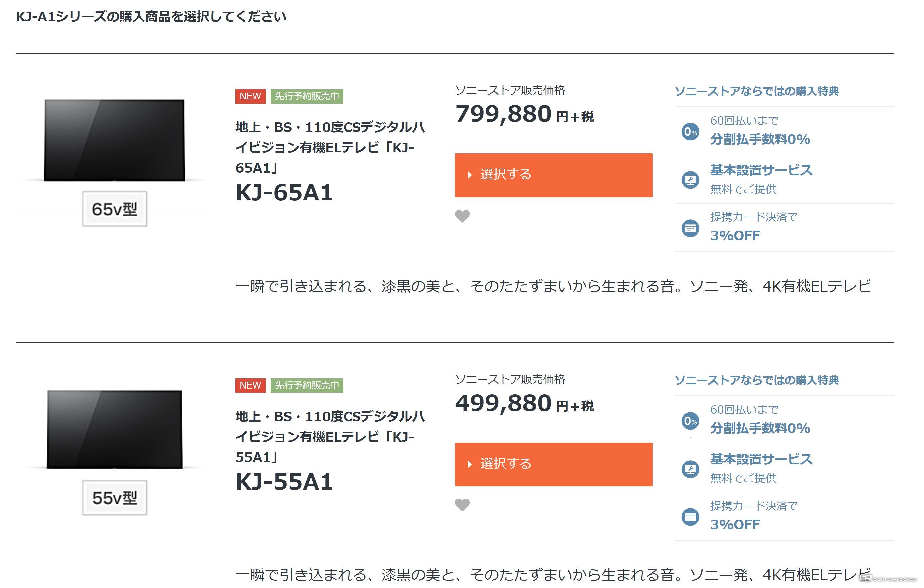Select the KJ-65A1 with the orange 選択する button
Image resolution: width=924 pixels, height=588 pixels.
(553, 175)
